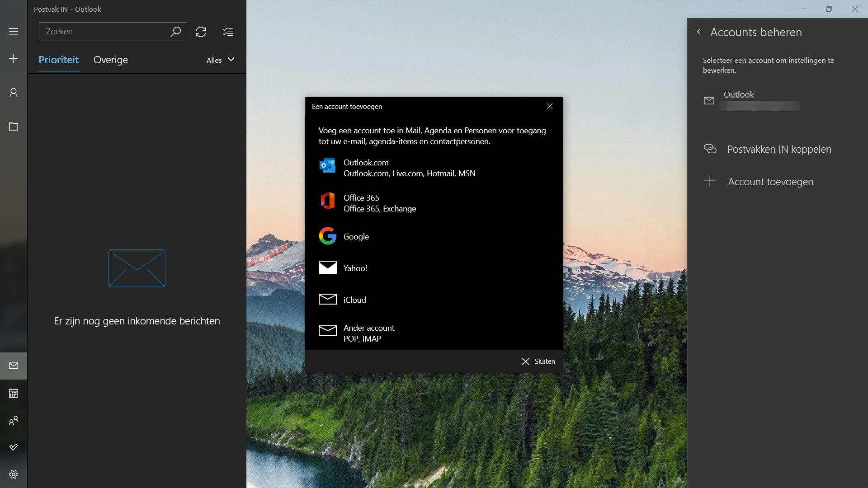
Task: Go back using Accounts beheren chevron
Action: pos(699,32)
